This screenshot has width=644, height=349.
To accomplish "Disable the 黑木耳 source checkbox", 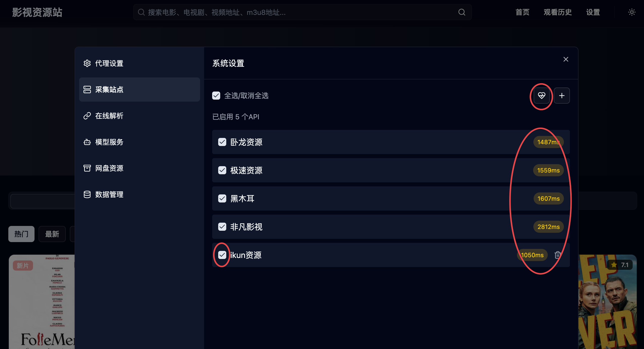I will coord(222,198).
